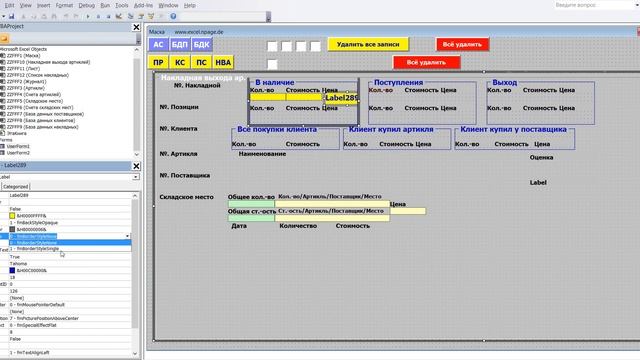Click the green field under Общее кол.-во

coord(251,204)
